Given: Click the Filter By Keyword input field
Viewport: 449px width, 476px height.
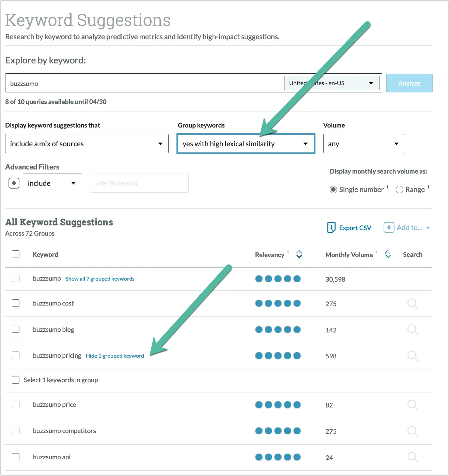Looking at the screenshot, I should (139, 183).
